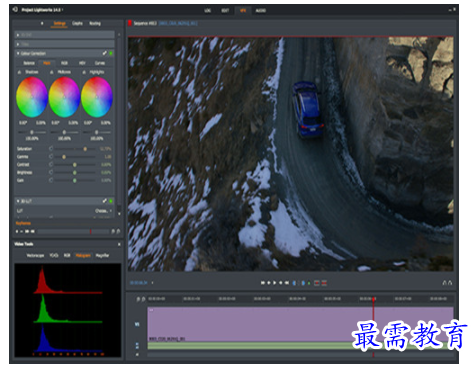
Task: Click inside the Shadows colour wheel
Action: [x=32, y=97]
